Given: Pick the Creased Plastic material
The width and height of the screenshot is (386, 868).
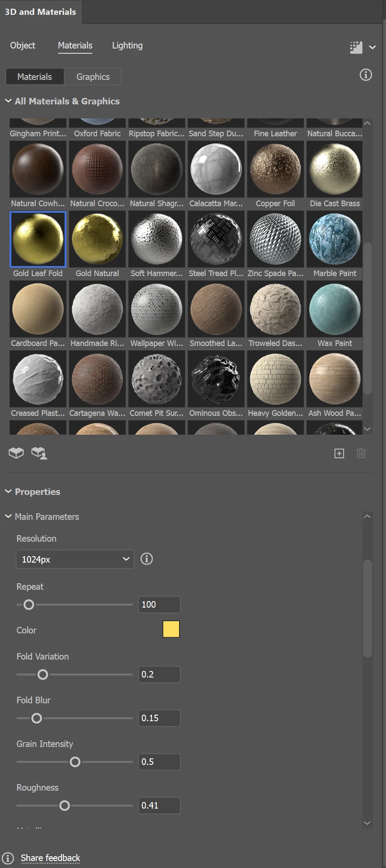Looking at the screenshot, I should pos(38,379).
